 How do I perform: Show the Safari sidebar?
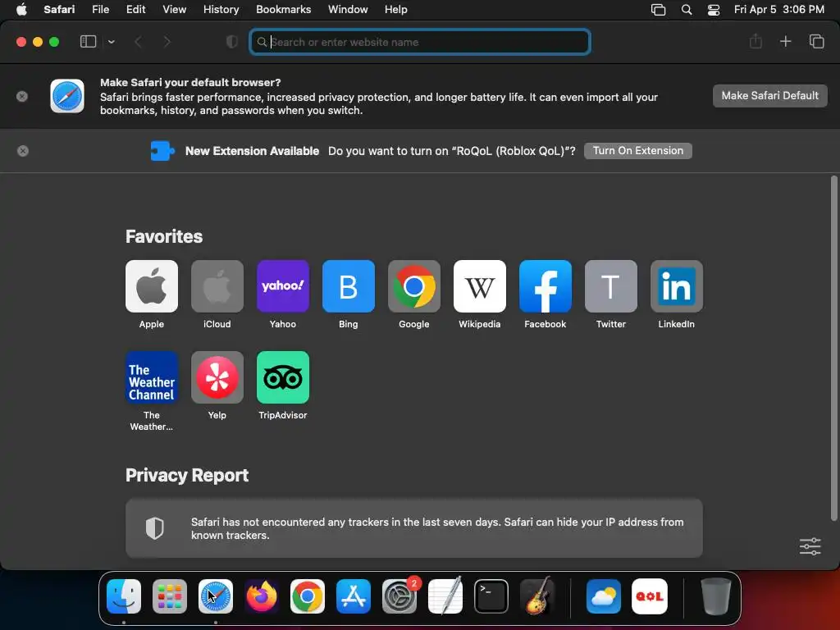88,42
